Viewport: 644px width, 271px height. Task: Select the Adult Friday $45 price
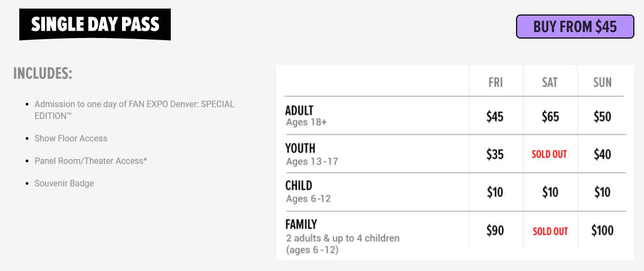click(495, 116)
